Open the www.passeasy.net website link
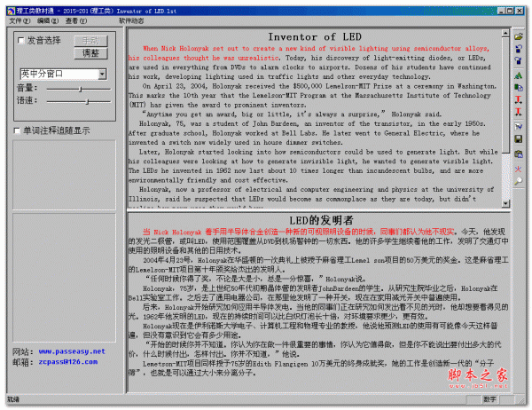This screenshot has width=532, height=410. point(72,351)
